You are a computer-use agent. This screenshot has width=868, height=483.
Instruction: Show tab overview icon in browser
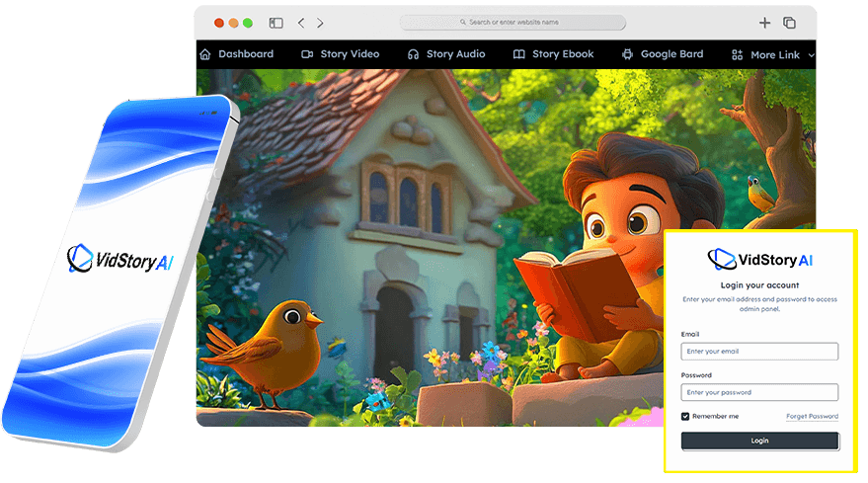pos(789,23)
